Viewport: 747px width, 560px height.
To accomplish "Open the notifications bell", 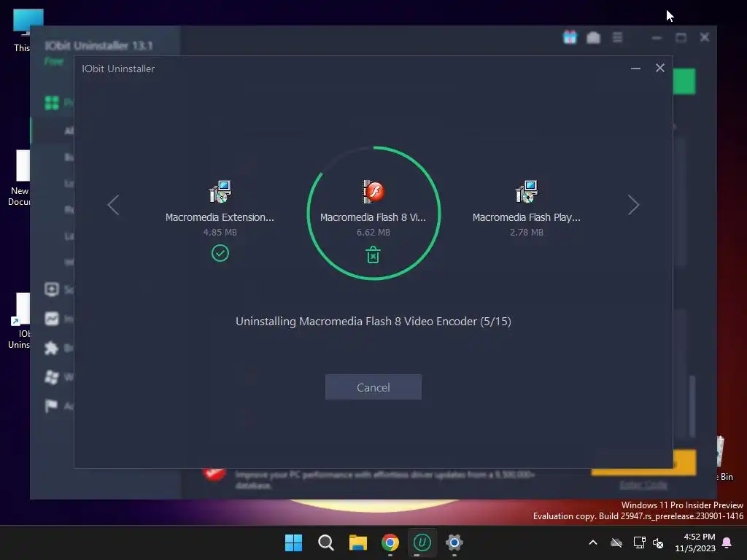I will click(x=727, y=542).
